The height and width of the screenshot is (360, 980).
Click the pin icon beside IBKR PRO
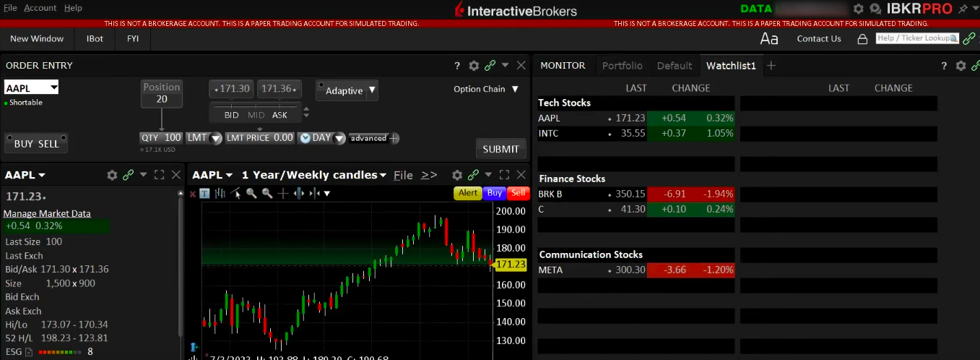click(962, 9)
